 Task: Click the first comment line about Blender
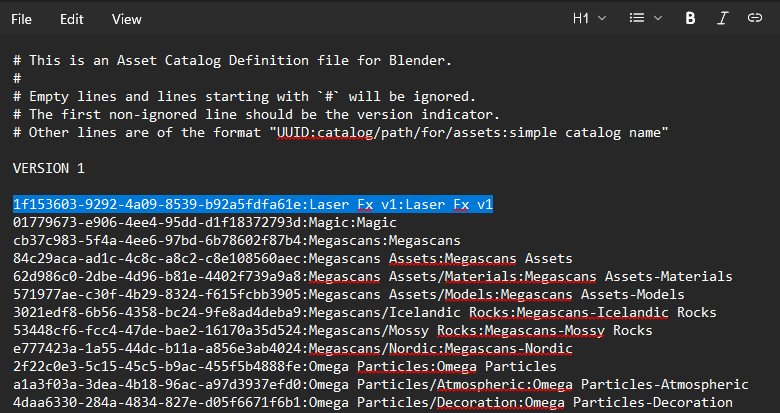(x=232, y=61)
